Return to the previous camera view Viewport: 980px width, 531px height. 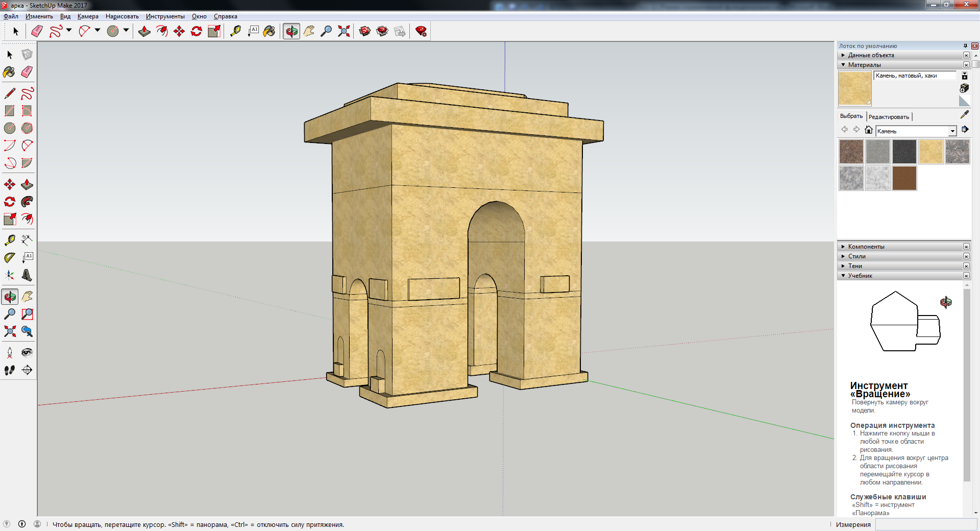27,331
